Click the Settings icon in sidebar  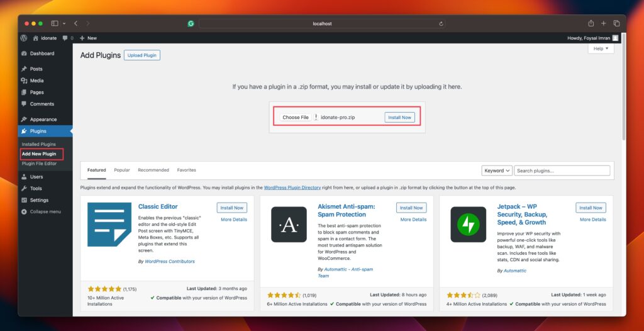tap(24, 200)
